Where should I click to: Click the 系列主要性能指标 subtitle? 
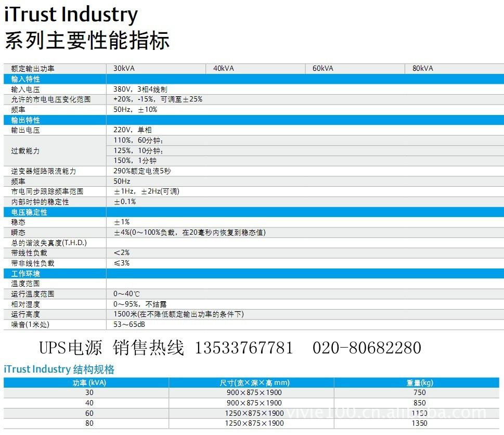coord(87,40)
